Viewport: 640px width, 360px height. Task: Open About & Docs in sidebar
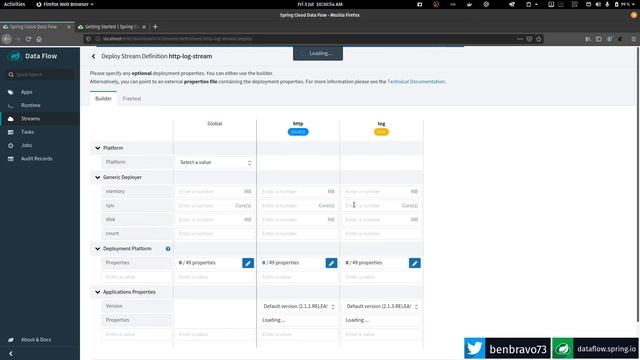(x=36, y=340)
